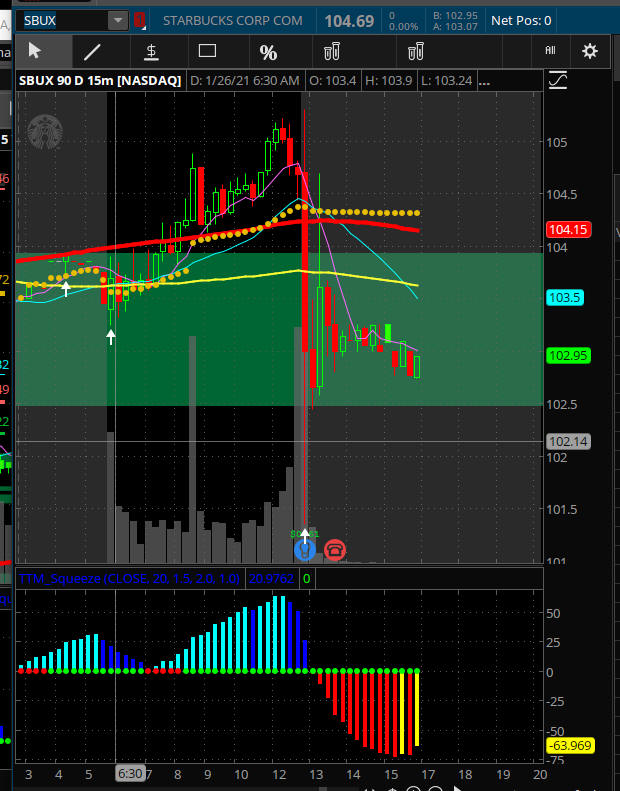Open chart settings gear icon
This screenshot has width=620, height=791.
(x=589, y=50)
